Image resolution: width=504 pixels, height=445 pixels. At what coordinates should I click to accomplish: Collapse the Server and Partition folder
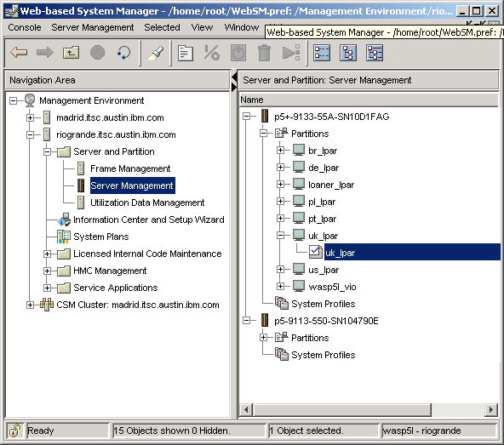click(x=47, y=152)
